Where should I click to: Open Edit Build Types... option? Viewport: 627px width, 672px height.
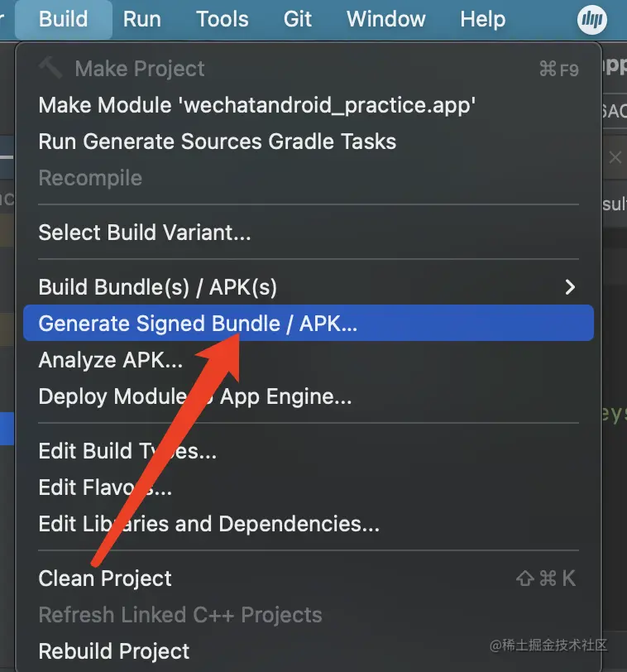coord(127,451)
